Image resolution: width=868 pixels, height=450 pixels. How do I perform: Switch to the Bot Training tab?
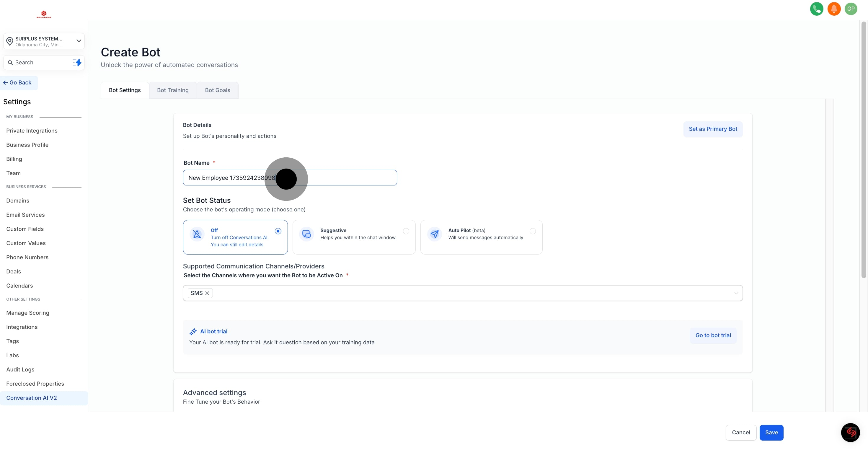[172, 90]
